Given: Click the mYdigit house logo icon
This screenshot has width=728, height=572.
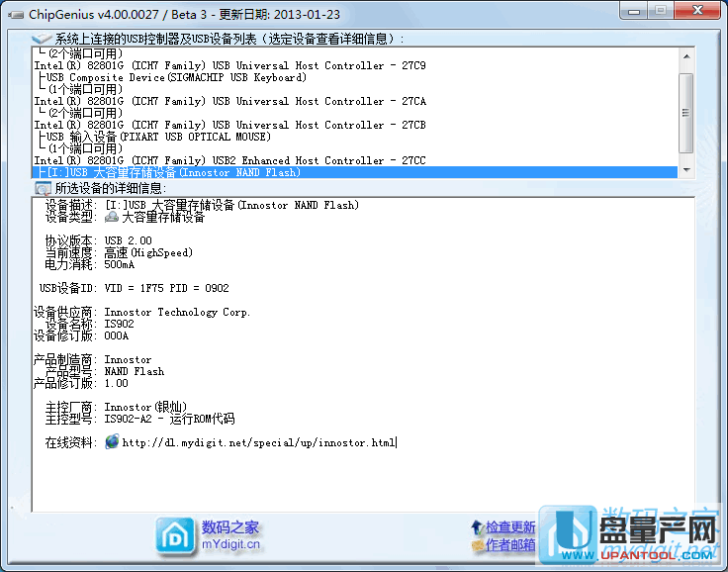Looking at the screenshot, I should pyautogui.click(x=176, y=535).
